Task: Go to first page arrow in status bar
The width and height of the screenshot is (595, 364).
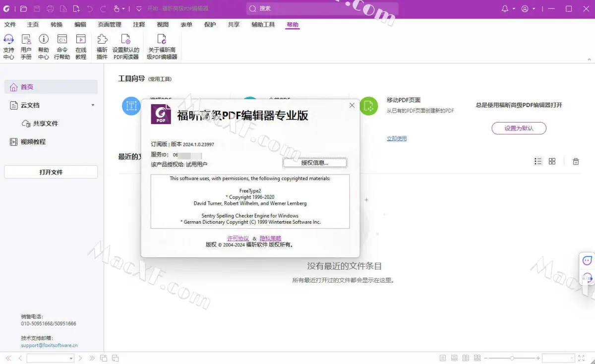Action: [8, 358]
